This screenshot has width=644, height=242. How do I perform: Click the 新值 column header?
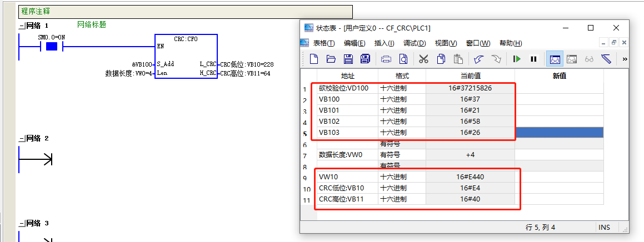[560, 76]
